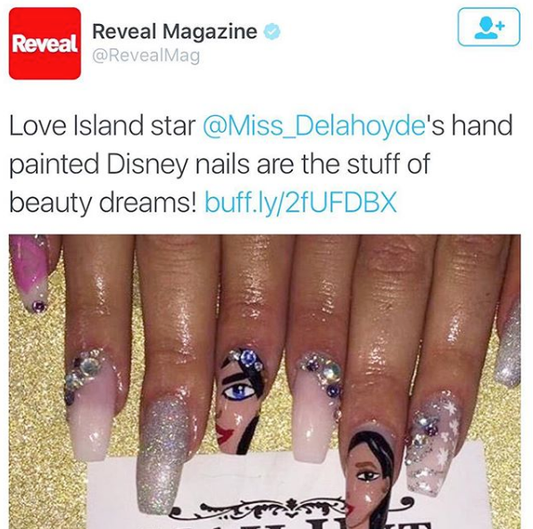Click the pale pink nail right of the eye nail
The height and width of the screenshot is (529, 533).
316,408
